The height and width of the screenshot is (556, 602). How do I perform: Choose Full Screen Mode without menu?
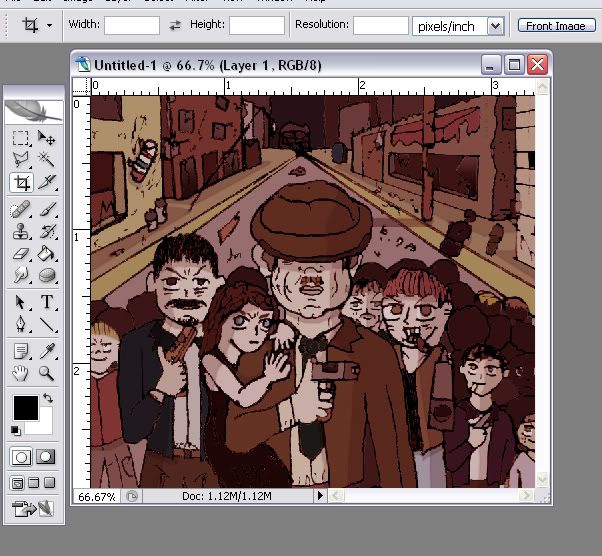tap(50, 483)
